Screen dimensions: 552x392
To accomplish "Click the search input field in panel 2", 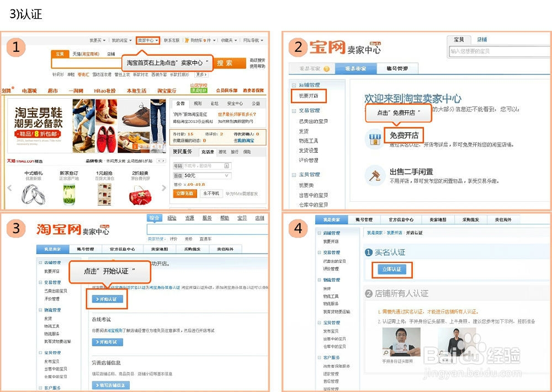I will pyautogui.click(x=500, y=51).
